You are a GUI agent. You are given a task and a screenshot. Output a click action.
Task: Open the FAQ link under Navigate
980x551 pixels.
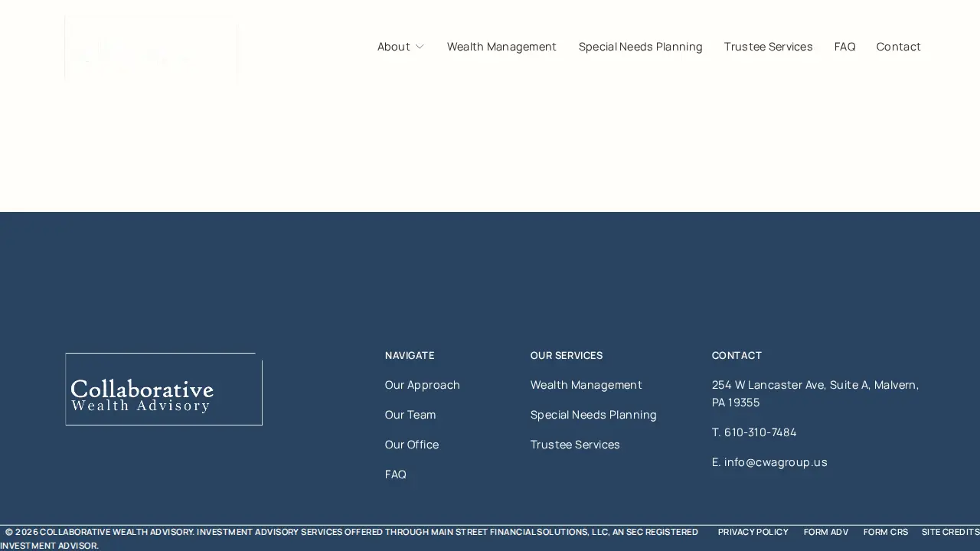[396, 474]
